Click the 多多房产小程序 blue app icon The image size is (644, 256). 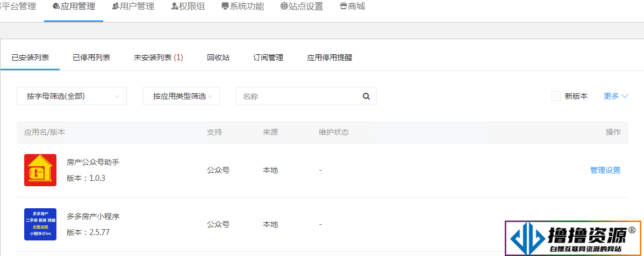(40, 224)
